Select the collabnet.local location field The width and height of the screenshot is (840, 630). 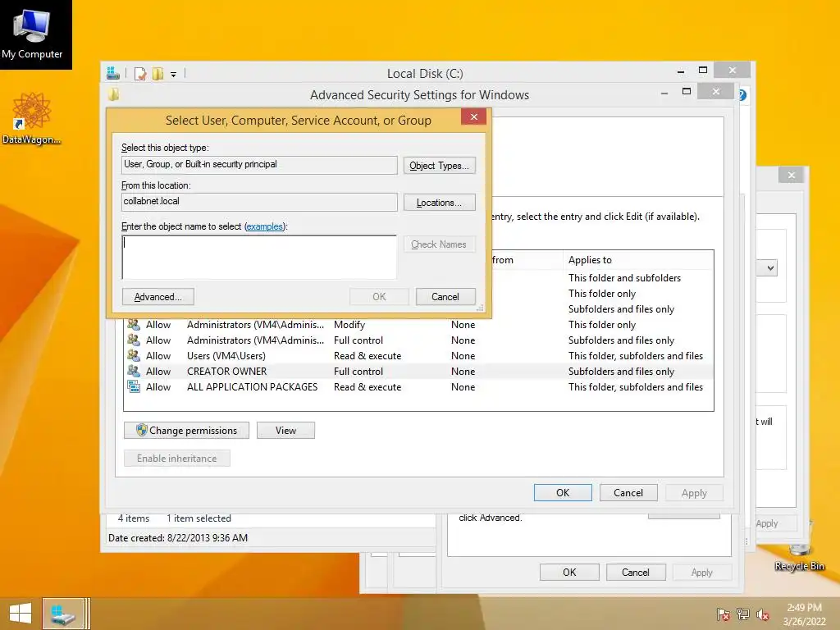pyautogui.click(x=259, y=202)
